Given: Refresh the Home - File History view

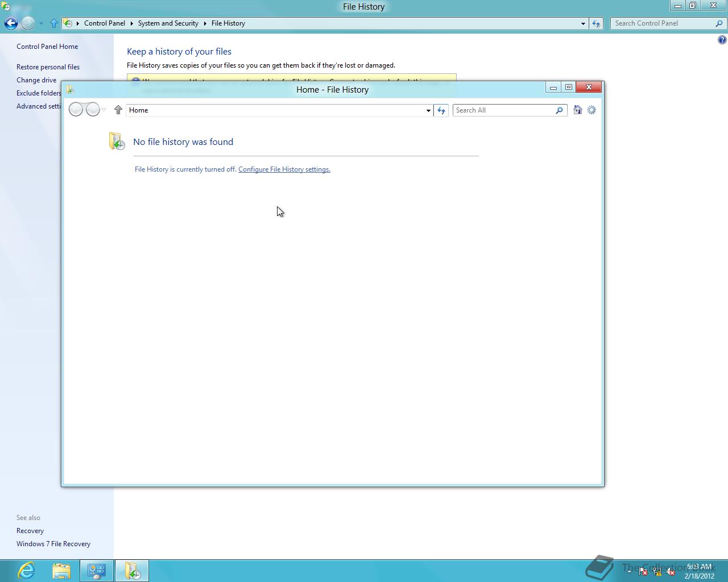Looking at the screenshot, I should tap(441, 110).
